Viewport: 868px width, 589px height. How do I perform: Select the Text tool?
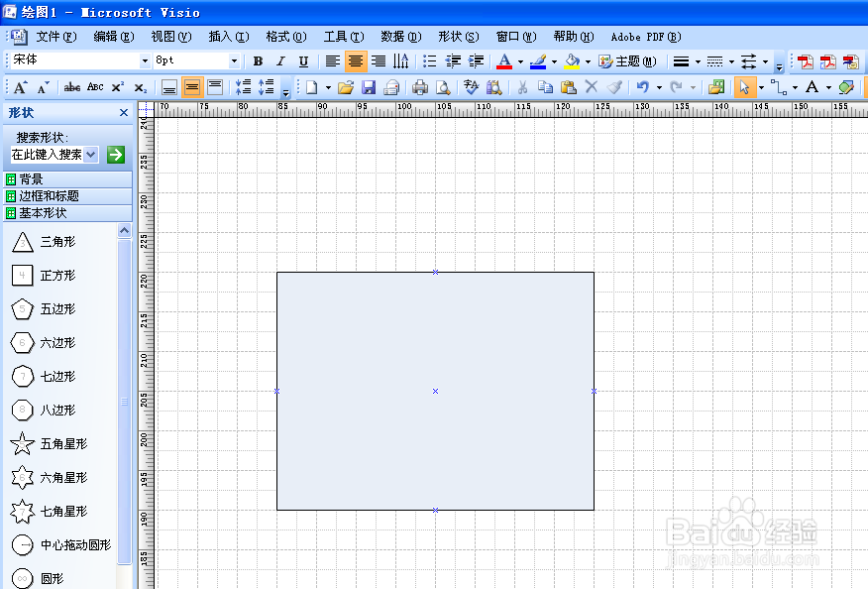coord(813,87)
